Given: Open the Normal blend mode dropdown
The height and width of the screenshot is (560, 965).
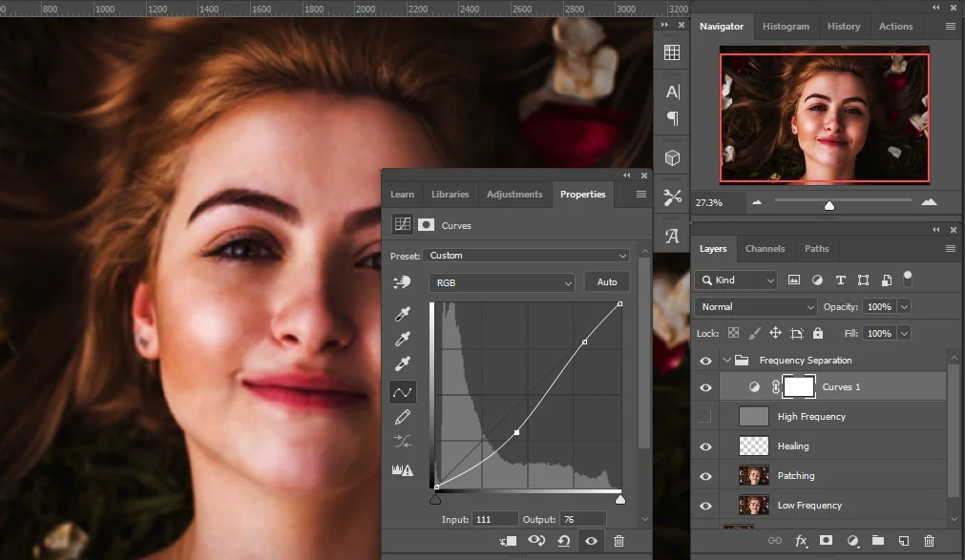Looking at the screenshot, I should point(756,306).
